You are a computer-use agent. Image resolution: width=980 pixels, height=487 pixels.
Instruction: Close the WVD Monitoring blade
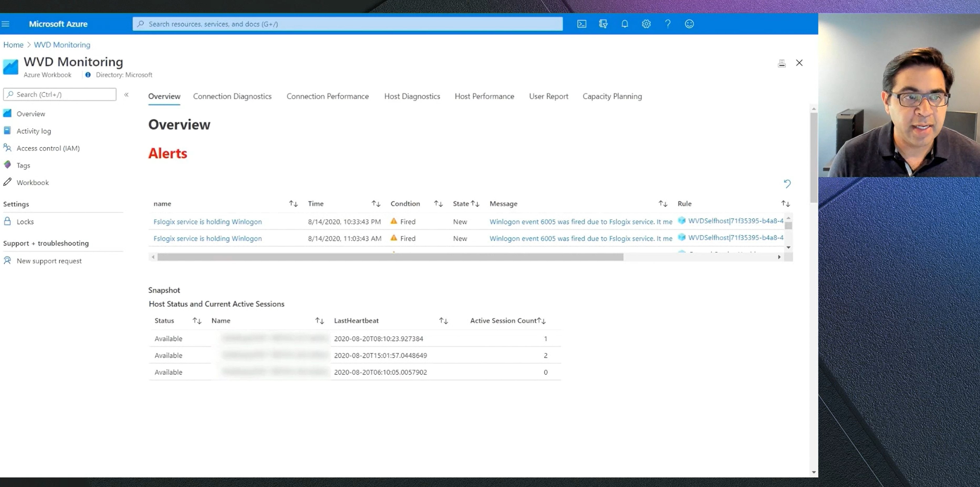799,63
